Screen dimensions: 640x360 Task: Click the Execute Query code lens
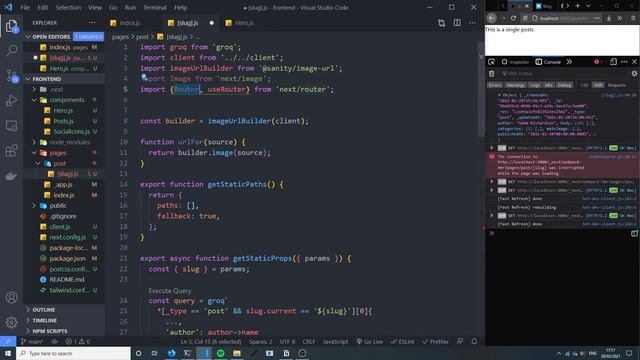click(170, 291)
